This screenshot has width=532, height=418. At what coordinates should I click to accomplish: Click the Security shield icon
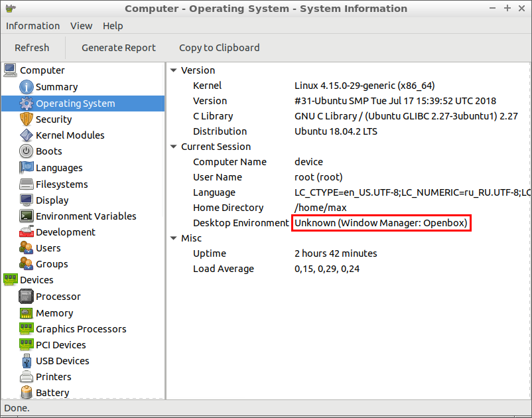pos(26,119)
